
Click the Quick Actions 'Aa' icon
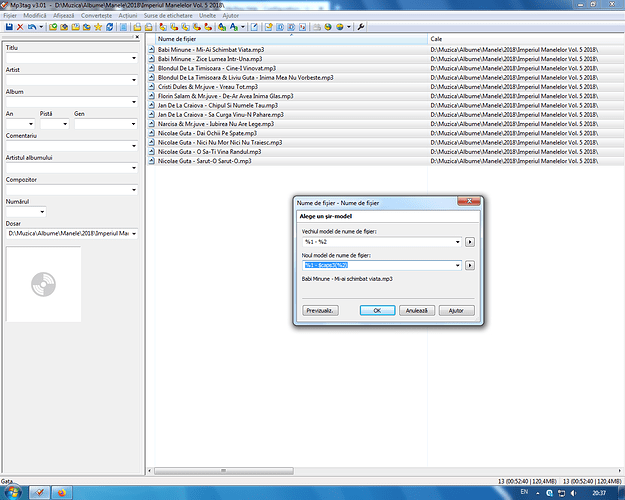(x=234, y=27)
